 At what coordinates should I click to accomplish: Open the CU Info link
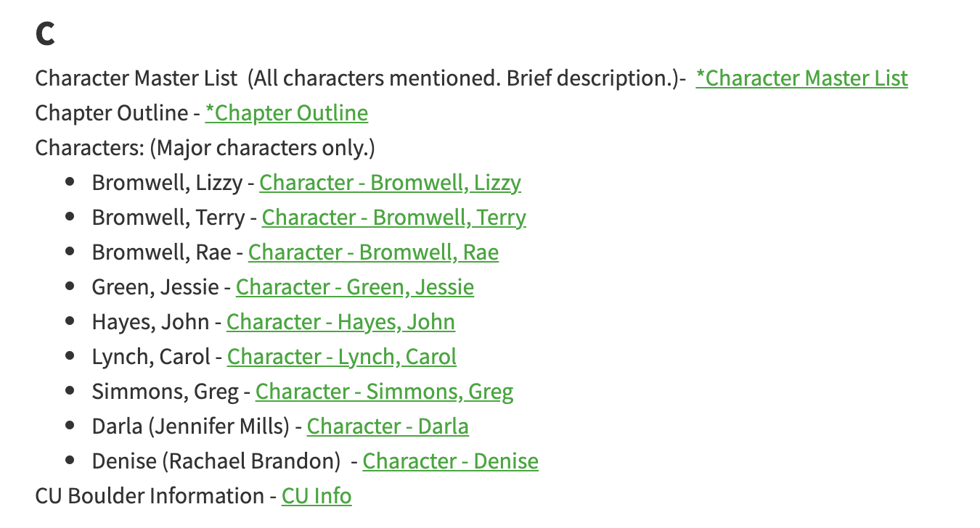pos(317,495)
